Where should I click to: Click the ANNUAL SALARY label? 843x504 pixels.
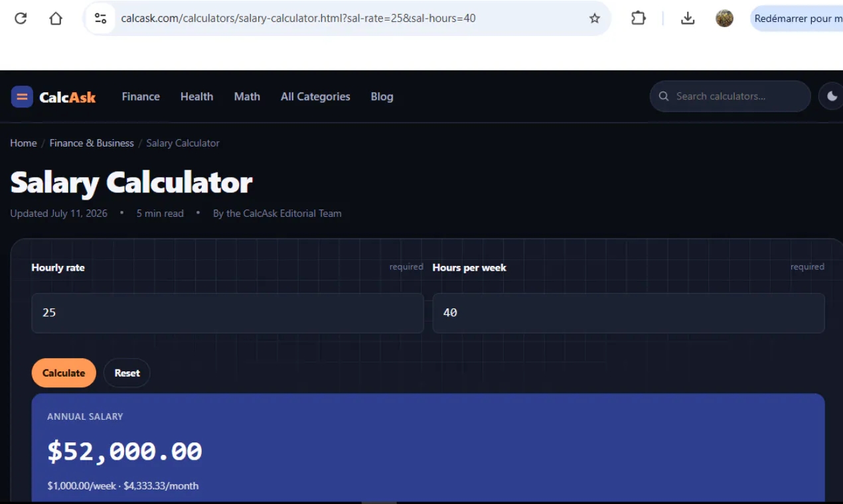coord(85,416)
